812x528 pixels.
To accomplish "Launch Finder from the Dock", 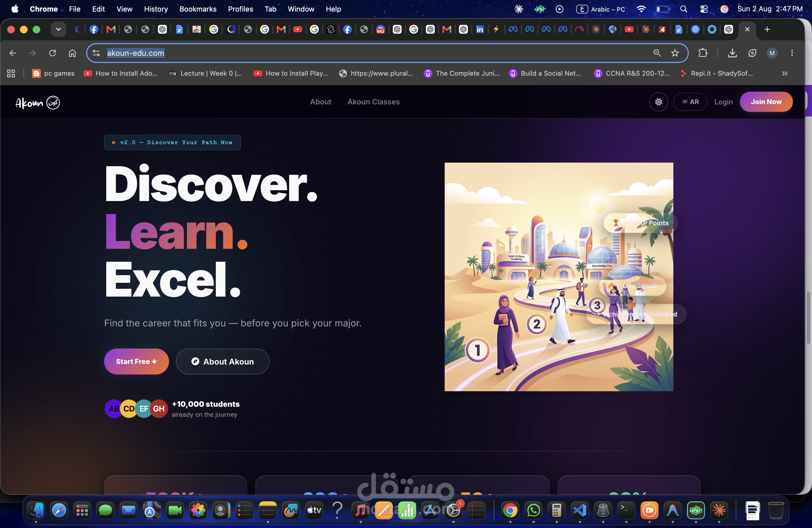I will pos(36,510).
